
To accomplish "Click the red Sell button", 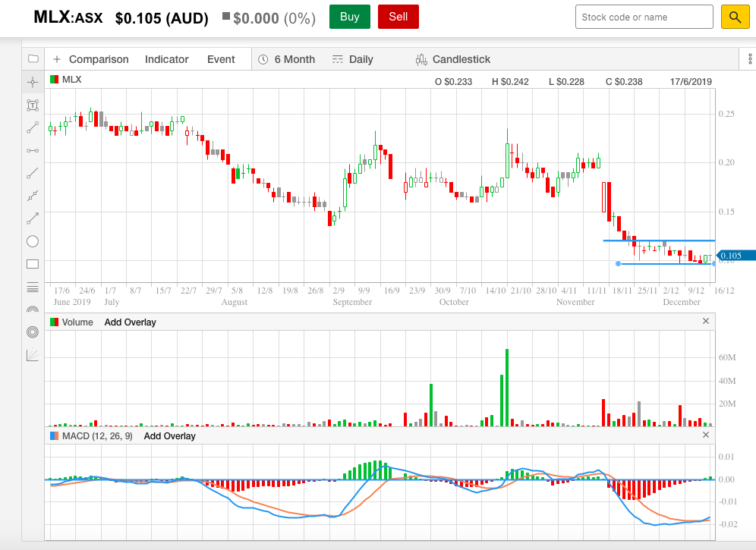I will [x=398, y=17].
